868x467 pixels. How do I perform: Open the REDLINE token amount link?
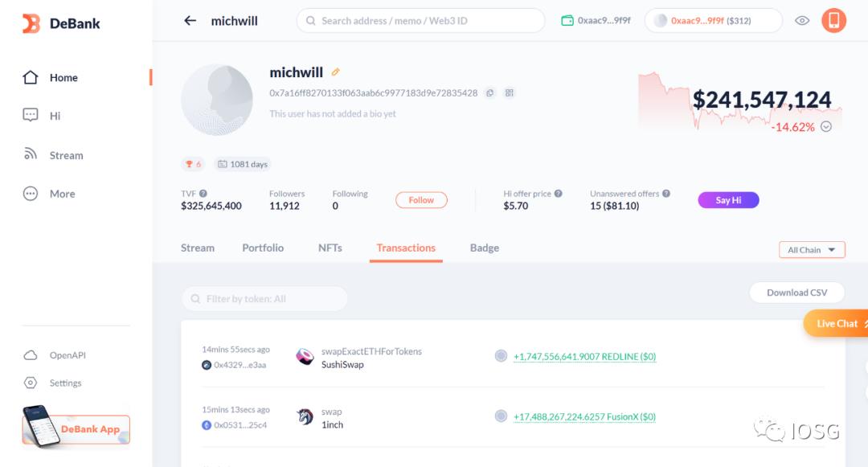click(584, 357)
